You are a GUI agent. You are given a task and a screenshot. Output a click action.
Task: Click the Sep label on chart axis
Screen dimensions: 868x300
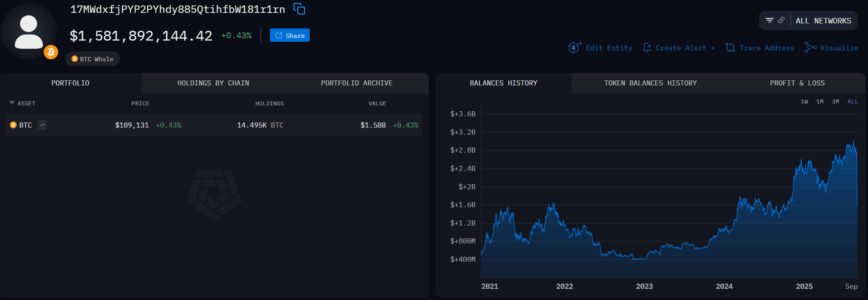(x=852, y=286)
